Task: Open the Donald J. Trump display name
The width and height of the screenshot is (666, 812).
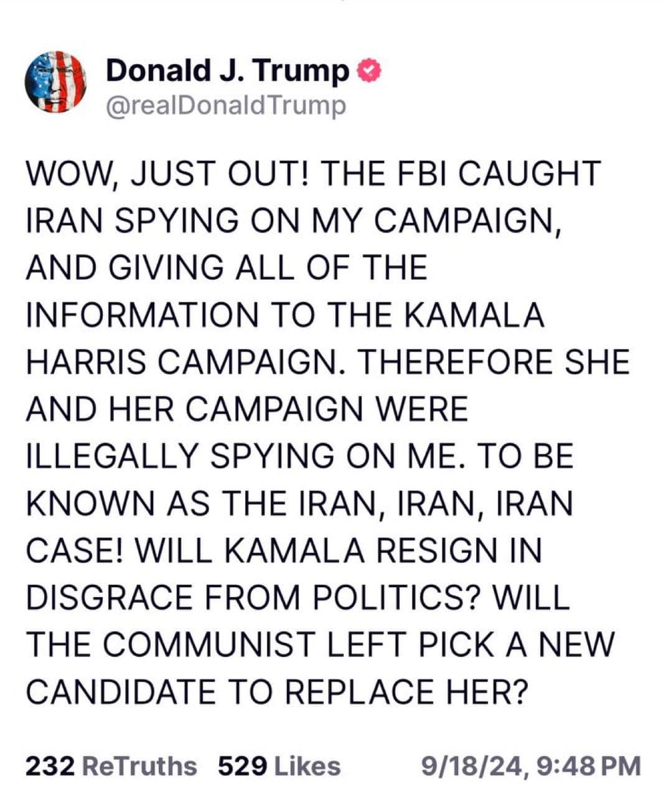Action: pos(228,71)
